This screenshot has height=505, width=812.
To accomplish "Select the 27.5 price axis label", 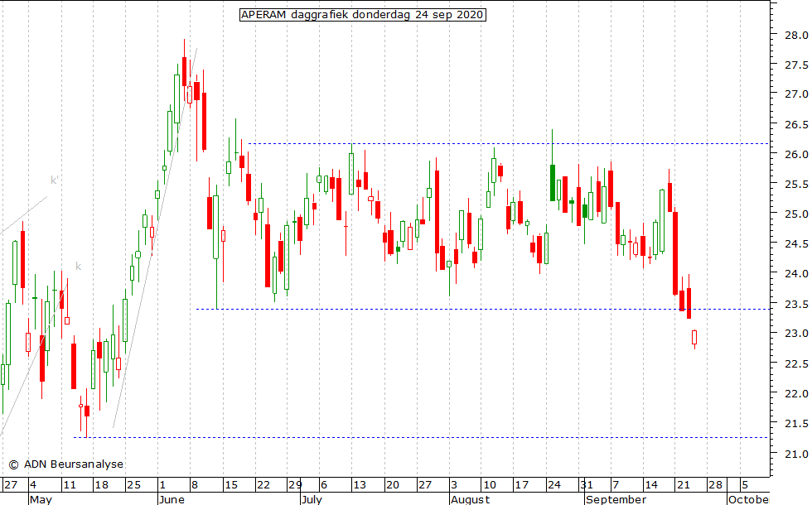I will coord(796,65).
